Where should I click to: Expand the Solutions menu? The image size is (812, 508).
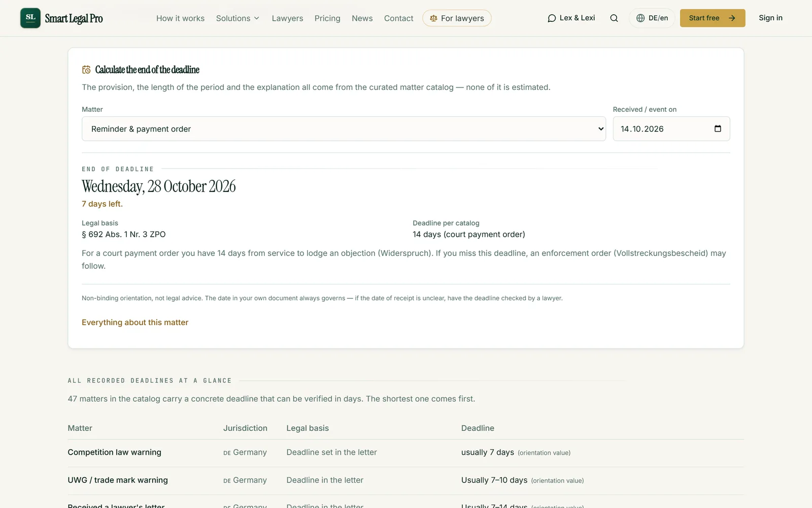[x=238, y=18]
